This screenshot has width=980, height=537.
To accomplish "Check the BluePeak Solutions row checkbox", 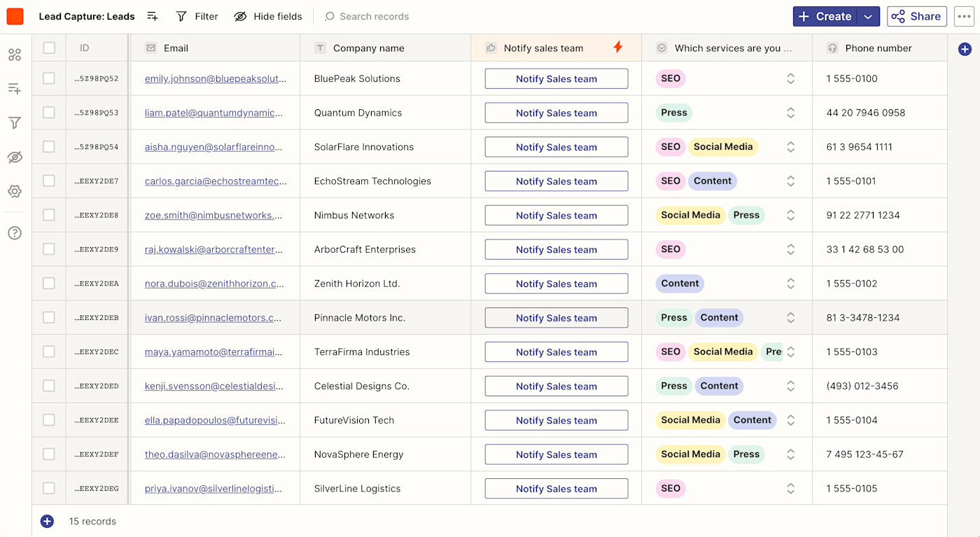I will (49, 78).
